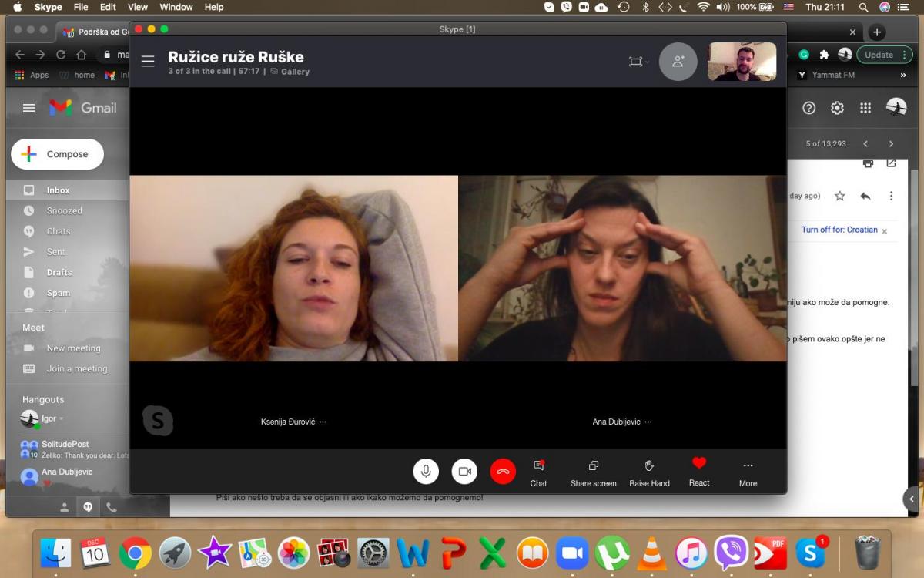This screenshot has height=578, width=924.
Task: Open options dots next to Ana Dubljevic name
Action: (648, 422)
